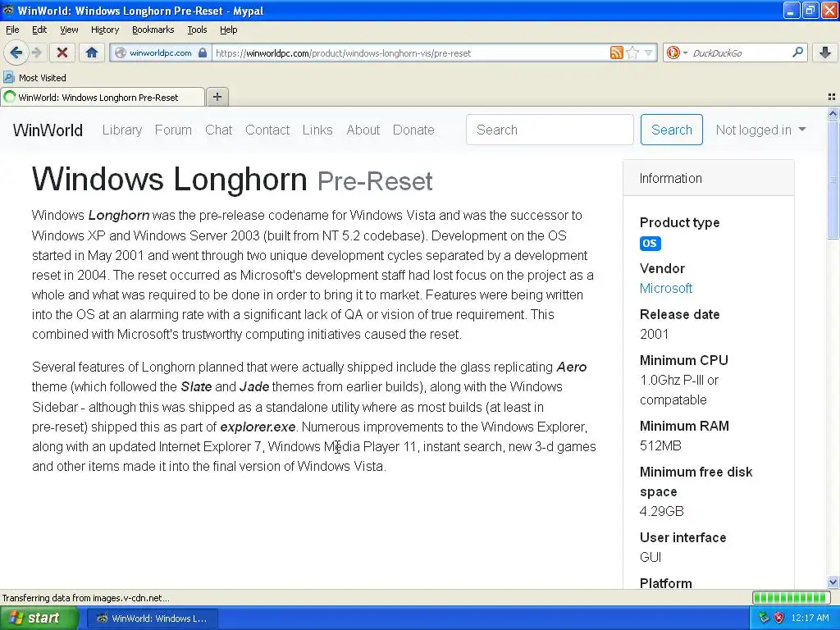
Task: Open the About page
Action: click(x=363, y=130)
